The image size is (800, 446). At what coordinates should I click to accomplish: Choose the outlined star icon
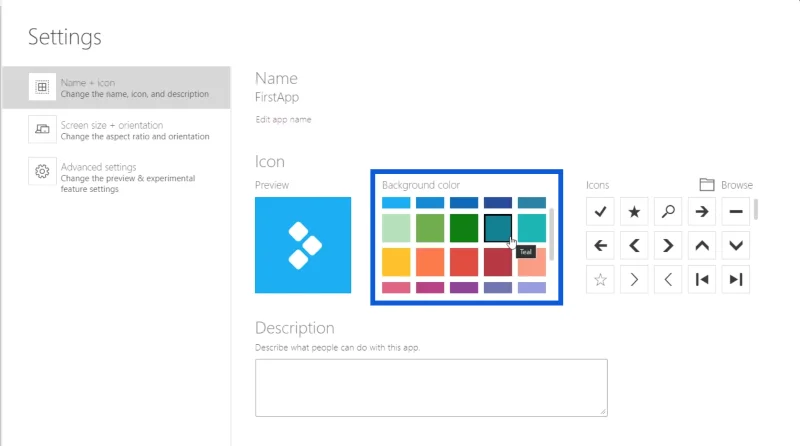tap(600, 279)
